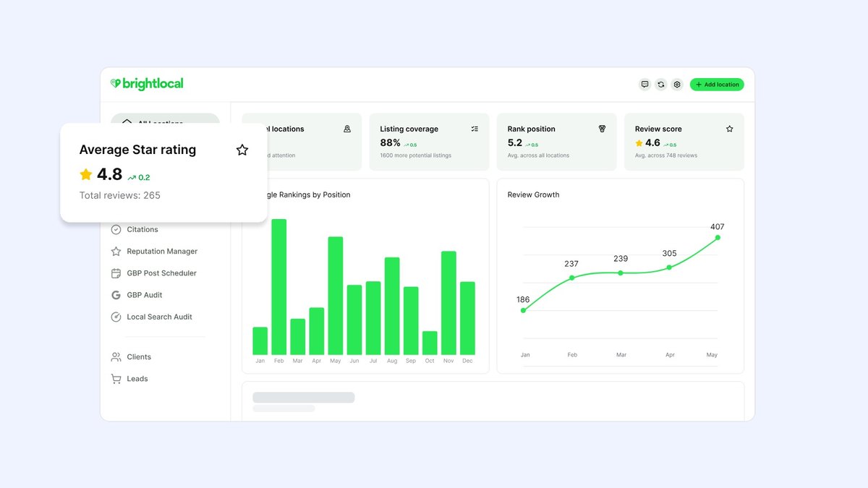Click the February bar in rankings chart

tap(278, 287)
